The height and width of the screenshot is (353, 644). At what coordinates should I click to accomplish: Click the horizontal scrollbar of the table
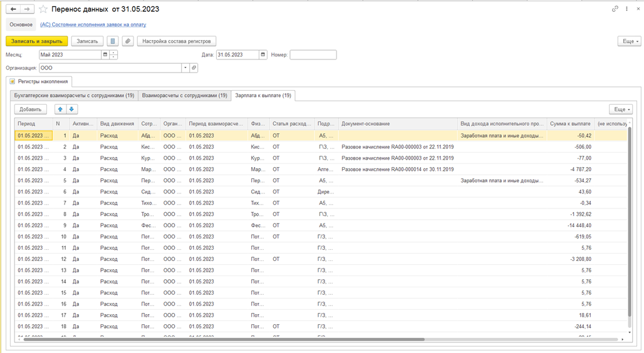(224, 339)
